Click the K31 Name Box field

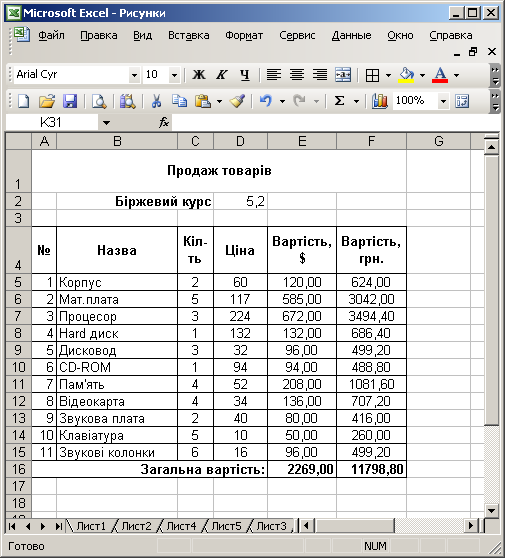click(x=52, y=123)
